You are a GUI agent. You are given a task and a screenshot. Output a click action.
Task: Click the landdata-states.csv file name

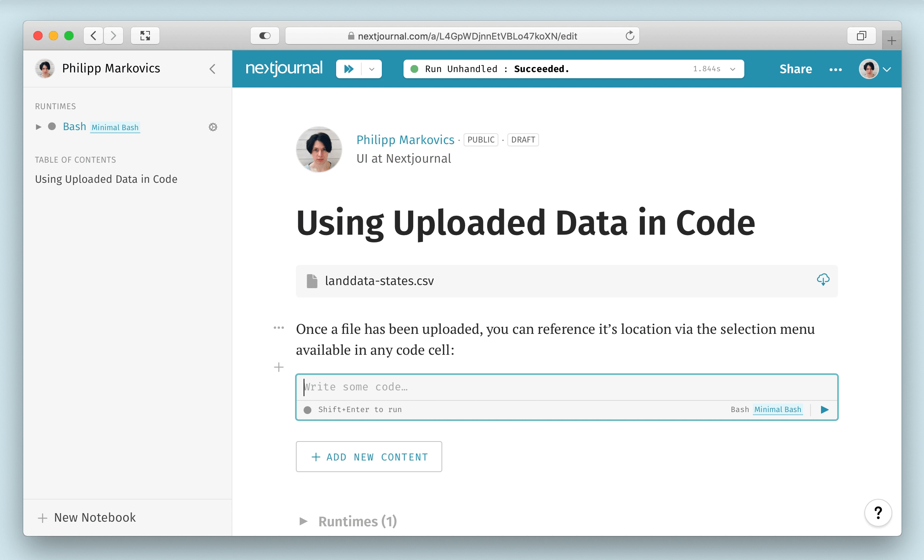pyautogui.click(x=380, y=281)
